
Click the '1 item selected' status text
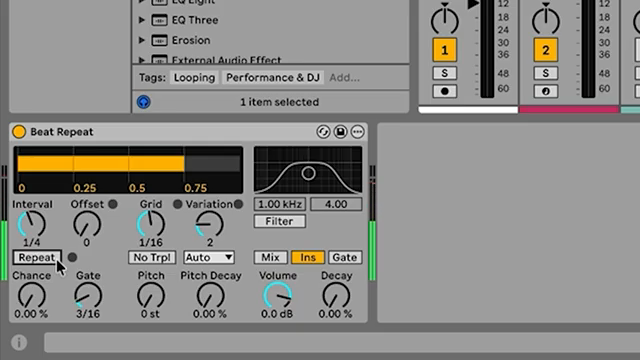280,102
